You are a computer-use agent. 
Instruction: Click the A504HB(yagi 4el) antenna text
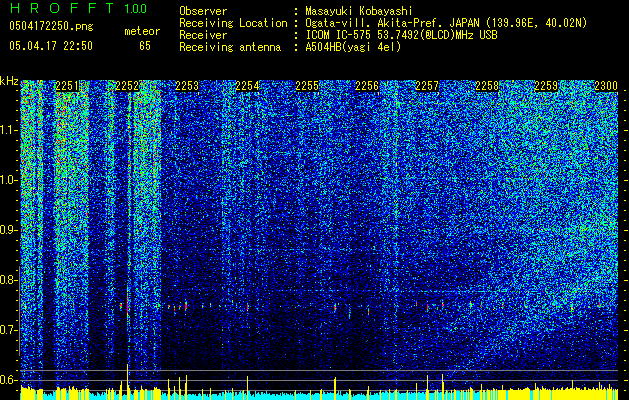click(353, 47)
